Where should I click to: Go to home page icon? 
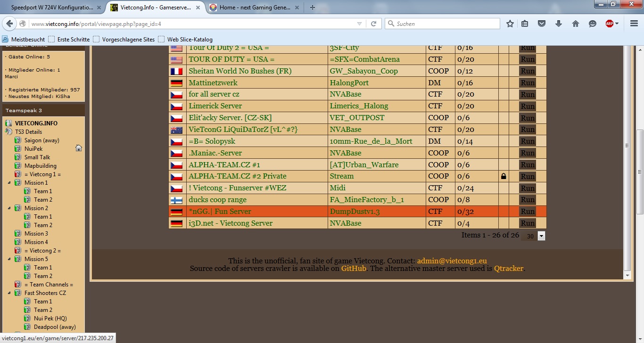click(x=576, y=24)
